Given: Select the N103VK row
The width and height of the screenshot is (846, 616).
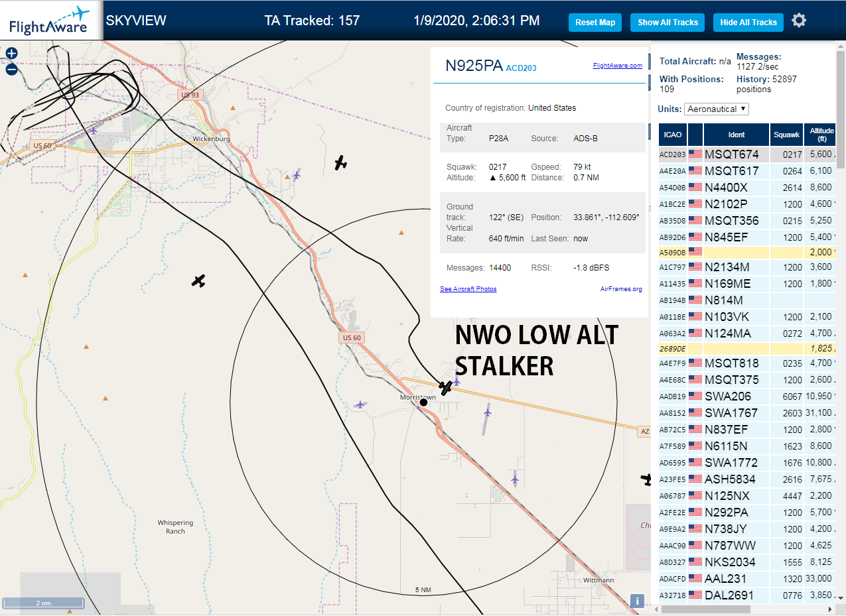Looking at the screenshot, I should [748, 317].
